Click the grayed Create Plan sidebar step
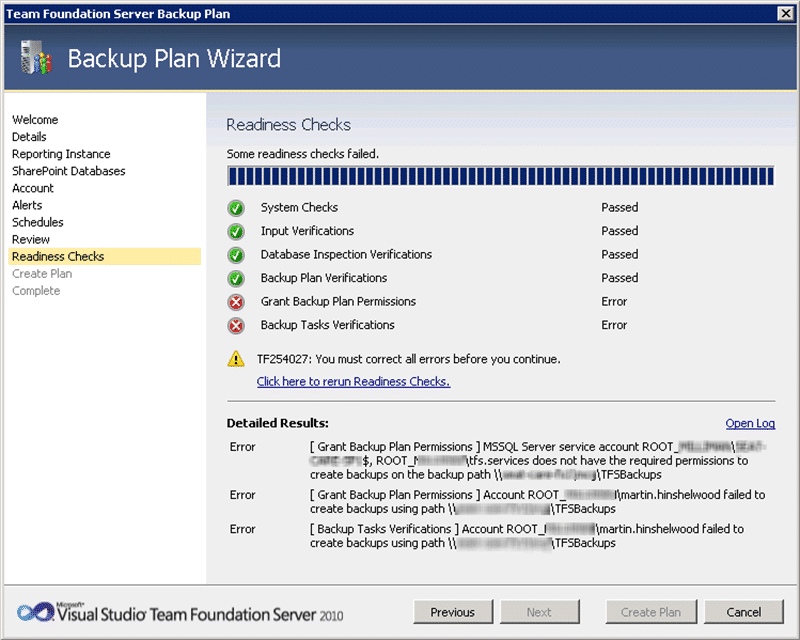Viewport: 800px width, 640px height. tap(42, 274)
